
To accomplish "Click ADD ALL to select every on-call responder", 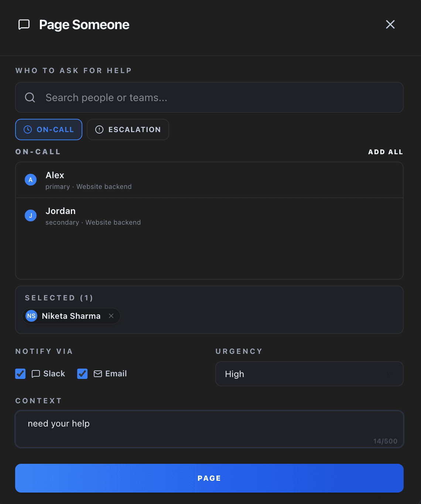I will point(386,152).
